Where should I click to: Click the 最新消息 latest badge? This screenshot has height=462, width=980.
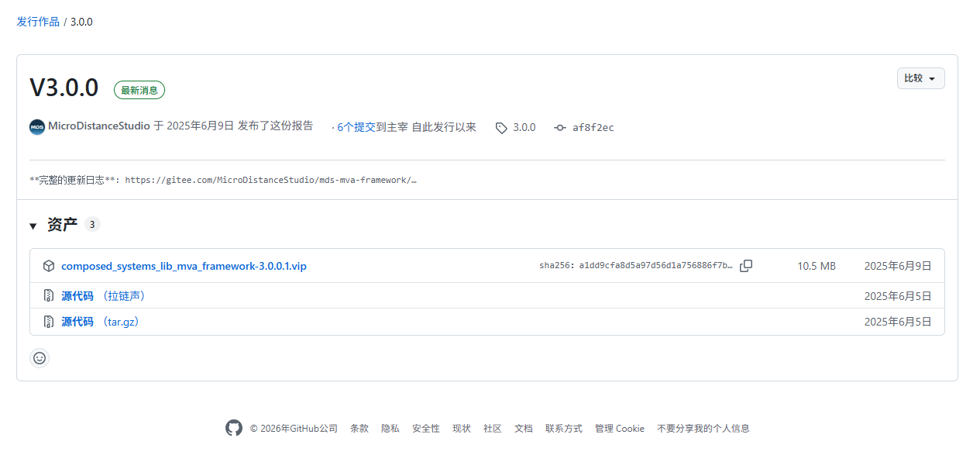tap(139, 90)
